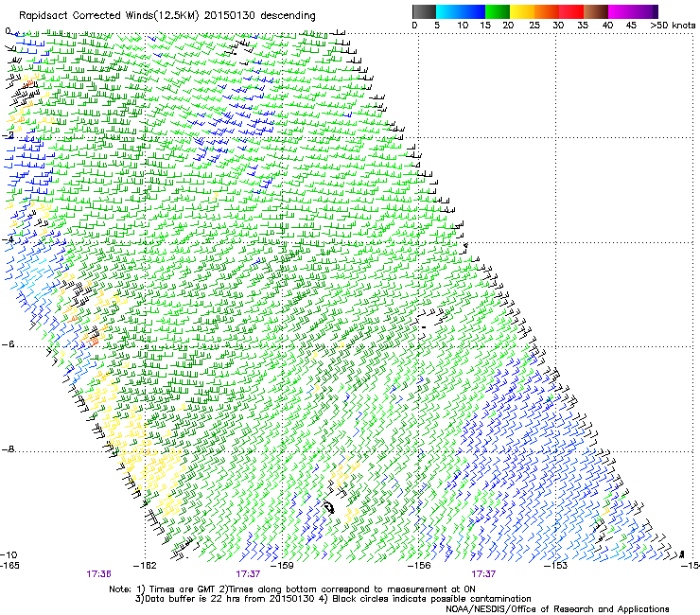The width and height of the screenshot is (700, 615).
Task: Click the '-159' longitude axis label
Action: pyautogui.click(x=282, y=566)
